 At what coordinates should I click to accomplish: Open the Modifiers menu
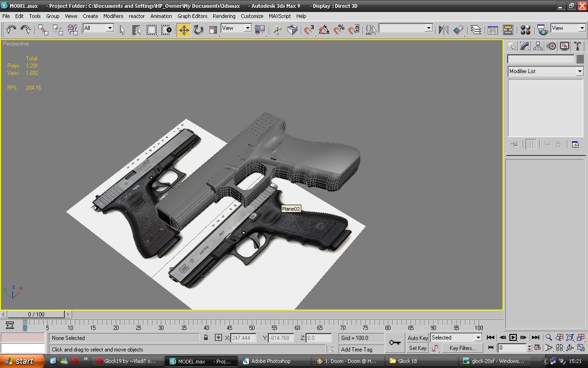click(x=113, y=16)
